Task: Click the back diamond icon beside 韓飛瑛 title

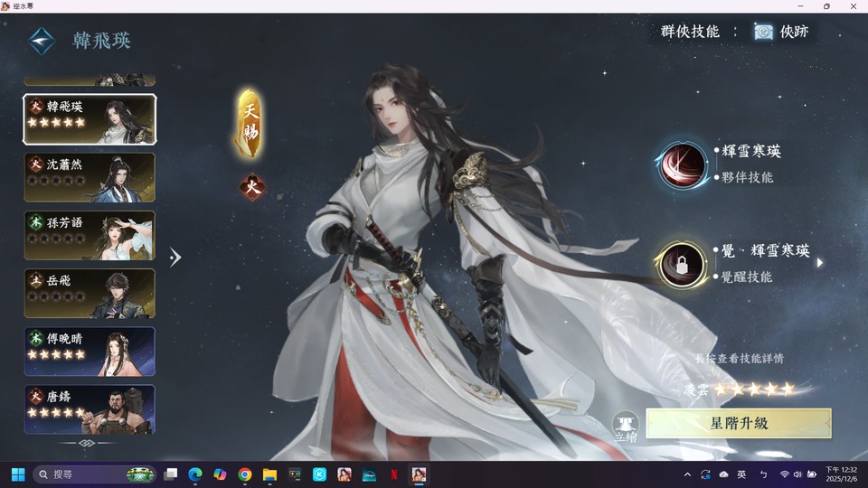Action: [x=42, y=41]
